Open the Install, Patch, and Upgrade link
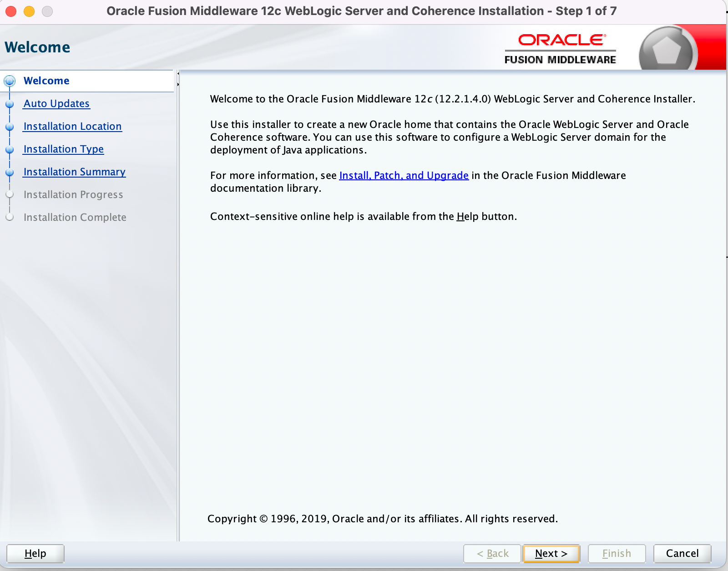The image size is (728, 571). click(x=404, y=175)
